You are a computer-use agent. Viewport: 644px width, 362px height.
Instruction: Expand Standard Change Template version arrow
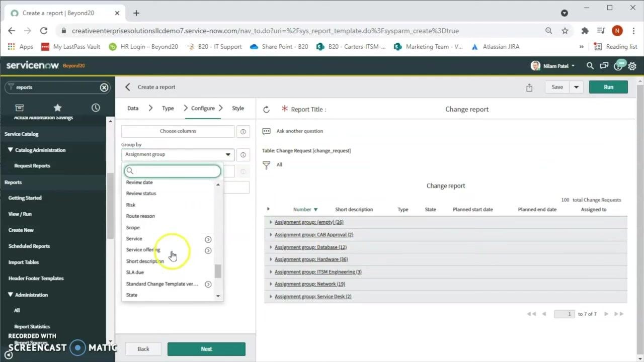tap(208, 284)
